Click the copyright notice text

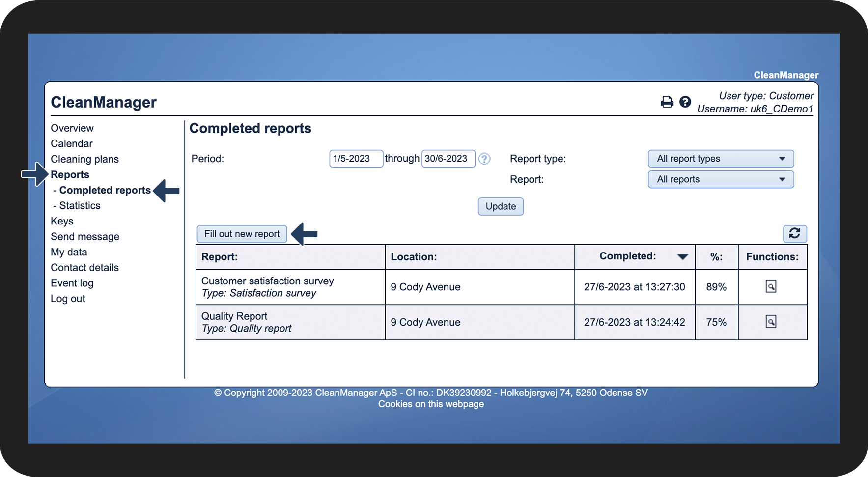pyautogui.click(x=431, y=393)
